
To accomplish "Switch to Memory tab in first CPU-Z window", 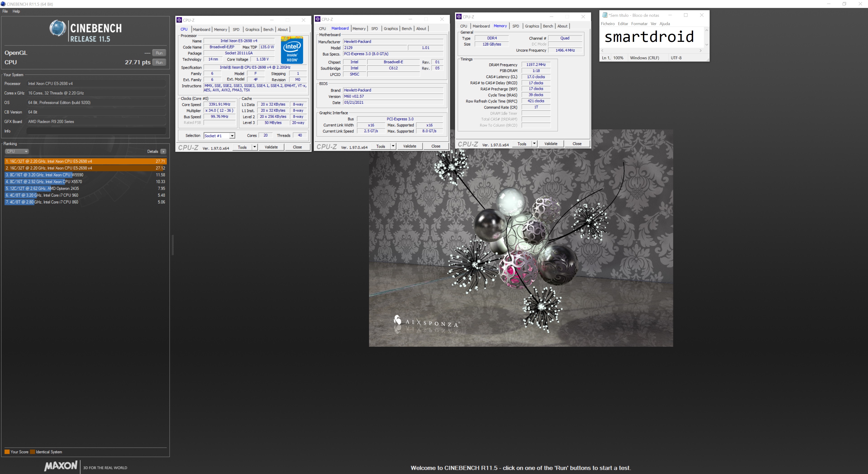I will coord(220,30).
